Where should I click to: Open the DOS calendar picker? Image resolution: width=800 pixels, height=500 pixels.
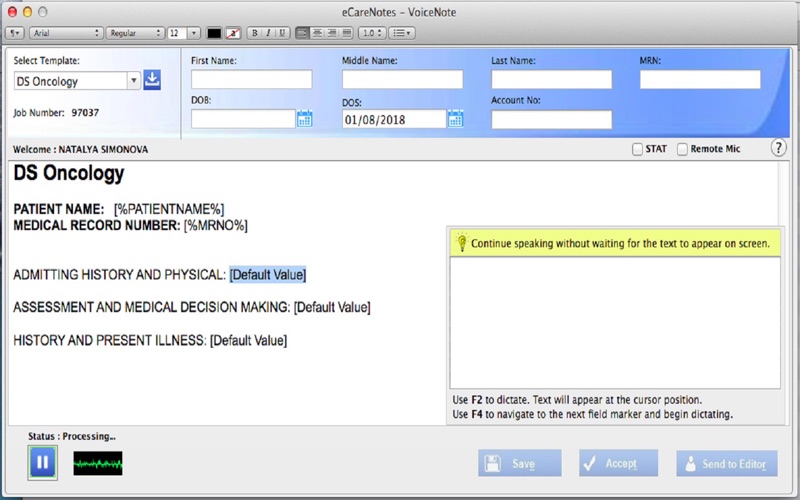point(456,119)
